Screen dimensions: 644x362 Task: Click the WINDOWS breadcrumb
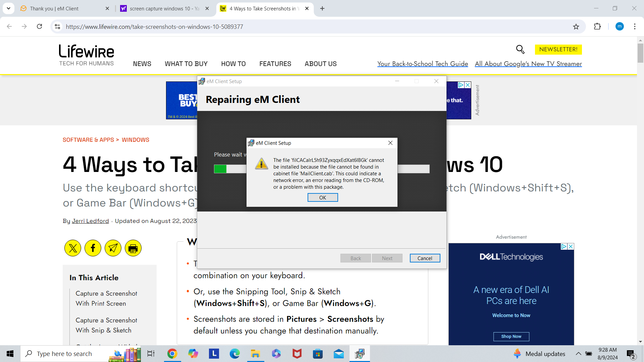(x=136, y=140)
